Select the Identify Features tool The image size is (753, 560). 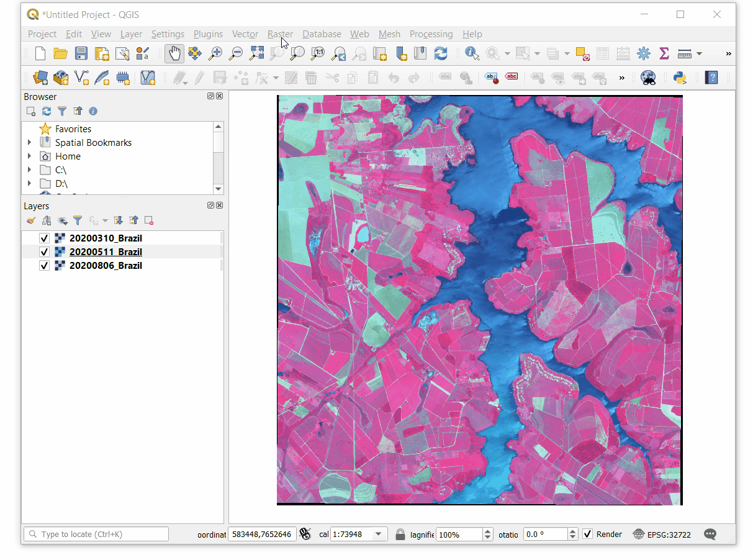point(472,53)
